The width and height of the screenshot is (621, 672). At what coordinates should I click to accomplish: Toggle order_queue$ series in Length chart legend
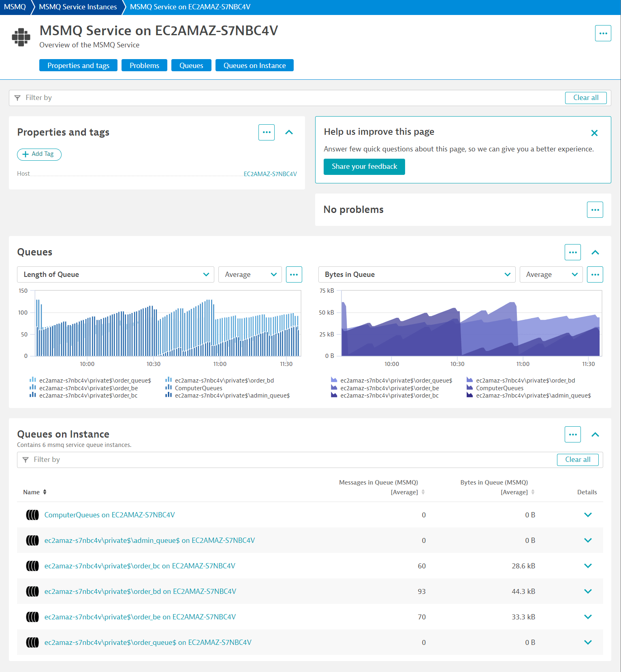[x=90, y=381]
